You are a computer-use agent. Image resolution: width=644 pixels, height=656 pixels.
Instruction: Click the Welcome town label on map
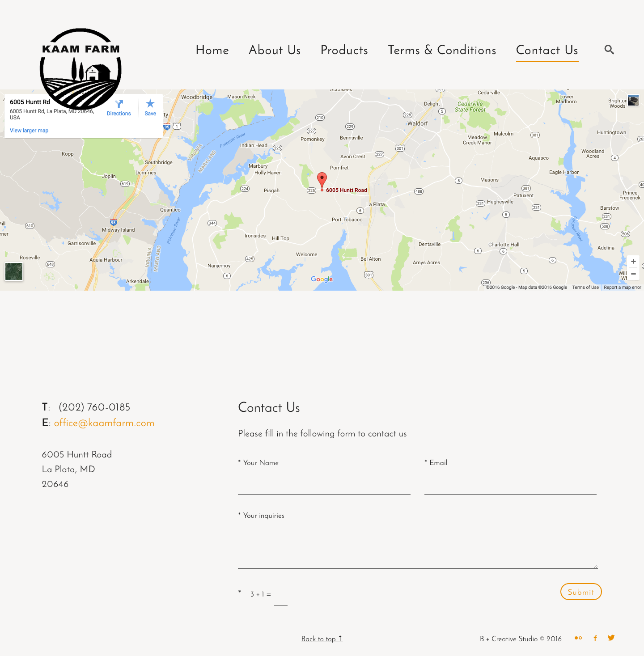[307, 254]
